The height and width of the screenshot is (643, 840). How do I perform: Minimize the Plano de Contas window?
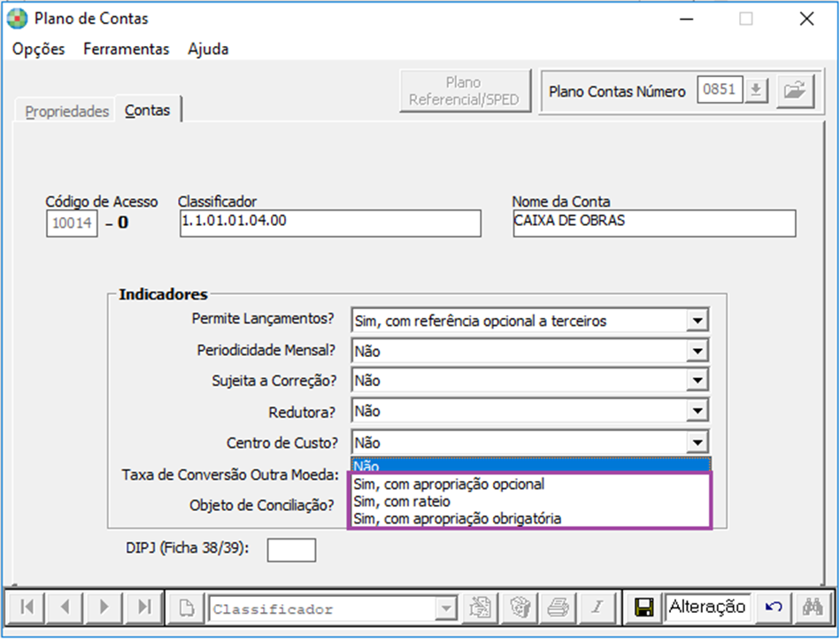(687, 19)
